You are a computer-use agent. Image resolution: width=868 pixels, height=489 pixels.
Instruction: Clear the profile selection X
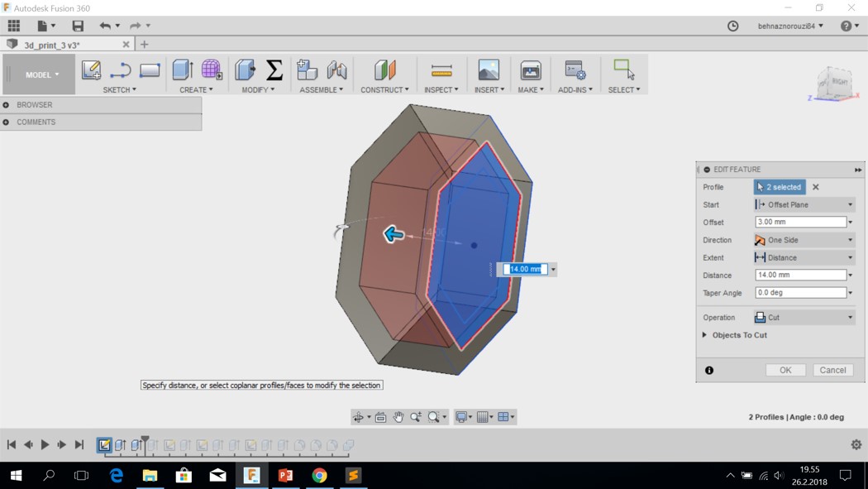tap(815, 187)
